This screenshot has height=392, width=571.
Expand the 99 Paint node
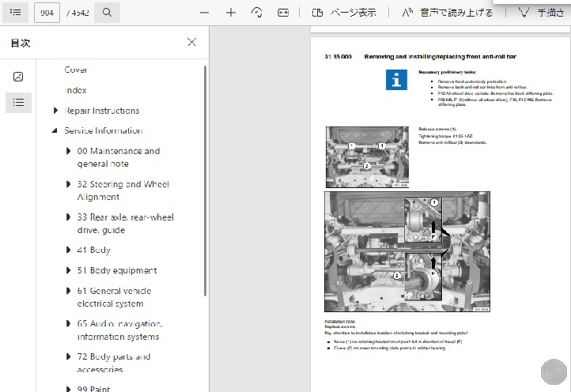pos(68,389)
